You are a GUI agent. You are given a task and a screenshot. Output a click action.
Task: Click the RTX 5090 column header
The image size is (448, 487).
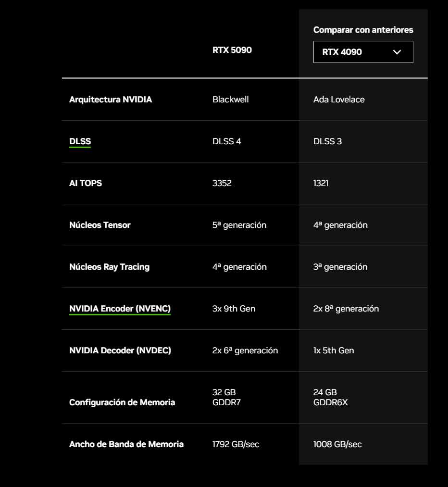[x=232, y=50]
